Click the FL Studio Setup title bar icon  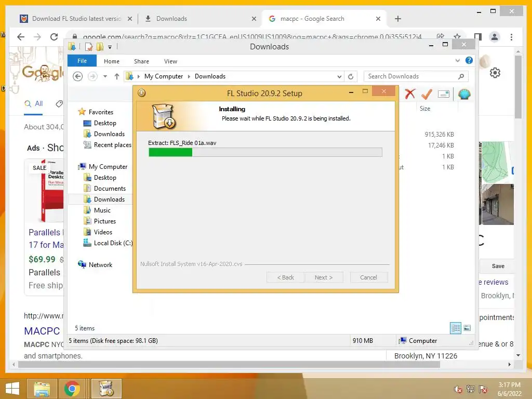[141, 92]
